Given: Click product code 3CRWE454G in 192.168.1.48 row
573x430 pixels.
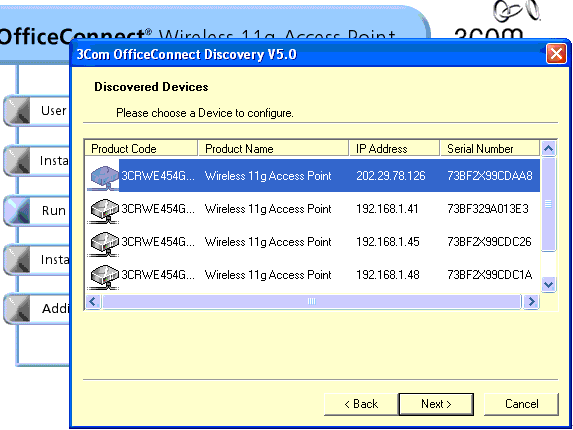Looking at the screenshot, I should pyautogui.click(x=158, y=275).
